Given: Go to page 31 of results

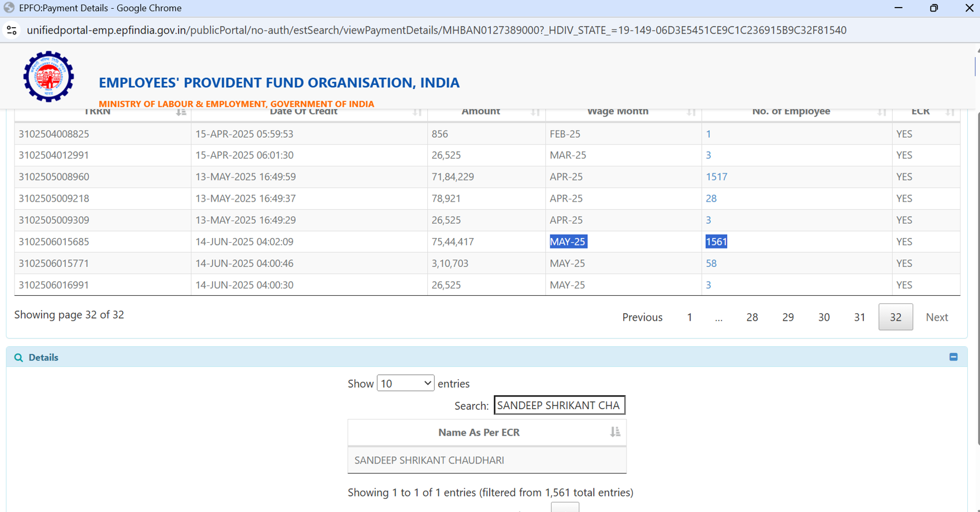Looking at the screenshot, I should coord(859,317).
